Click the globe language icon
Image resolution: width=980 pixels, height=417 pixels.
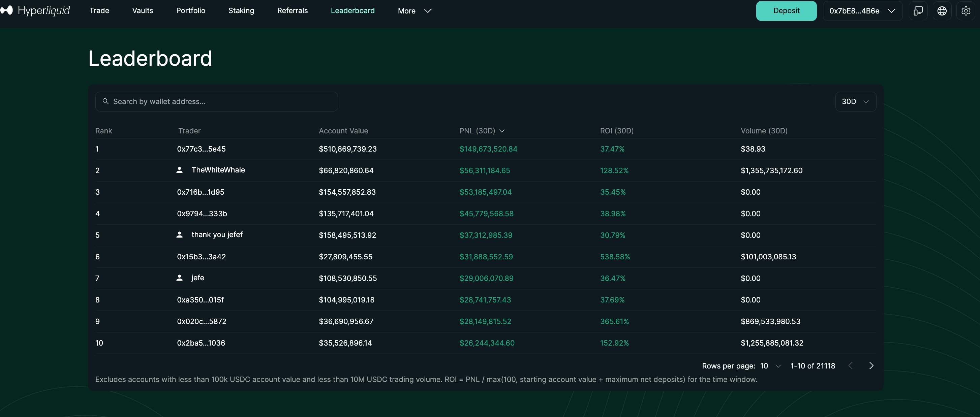pyautogui.click(x=942, y=11)
